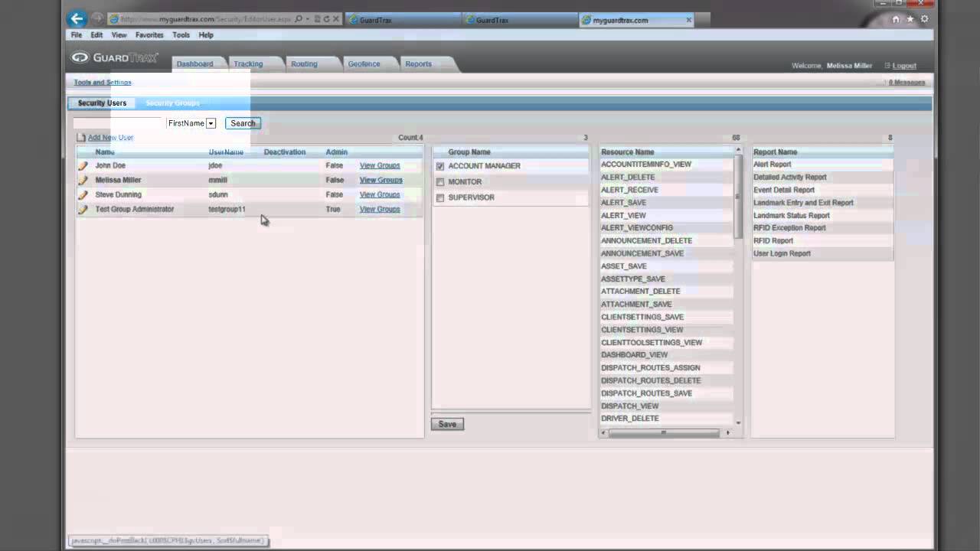Click the Save button under groups
Screen dimensions: 980x551
point(447,424)
